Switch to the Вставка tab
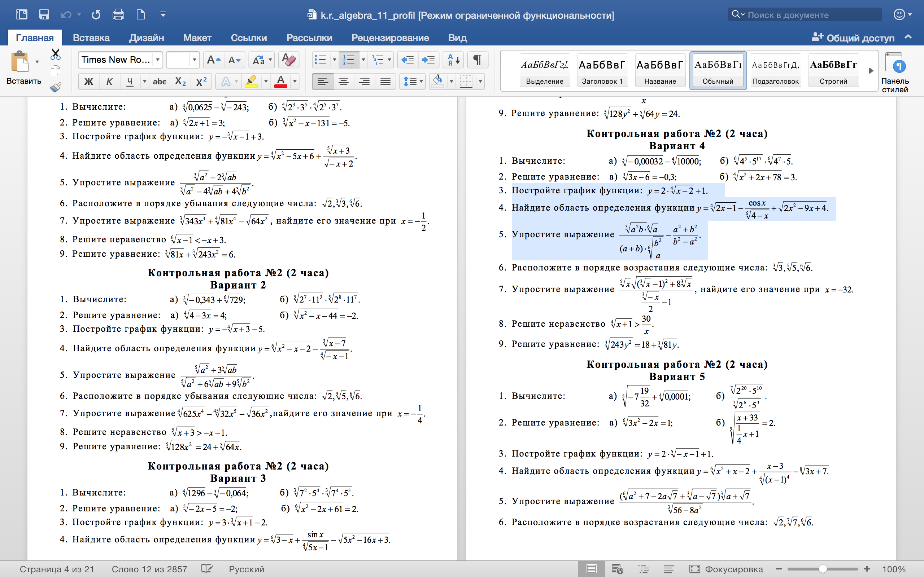The width and height of the screenshot is (924, 577). tap(91, 38)
